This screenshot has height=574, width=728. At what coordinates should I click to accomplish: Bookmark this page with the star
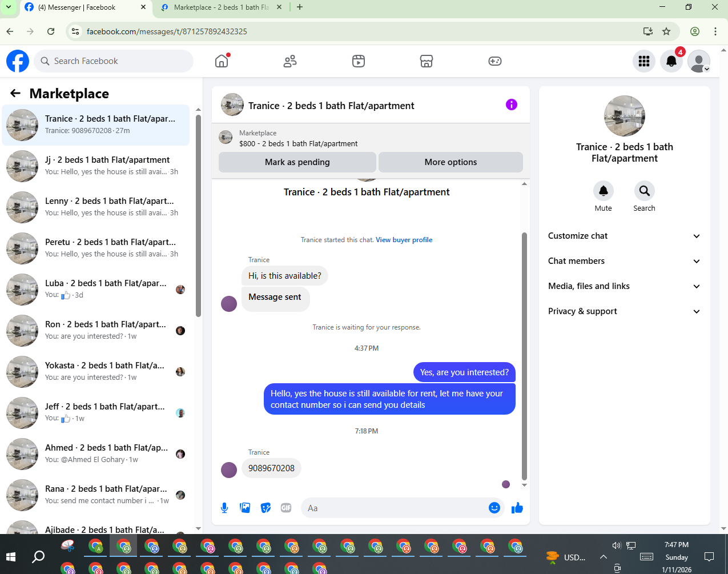point(666,31)
